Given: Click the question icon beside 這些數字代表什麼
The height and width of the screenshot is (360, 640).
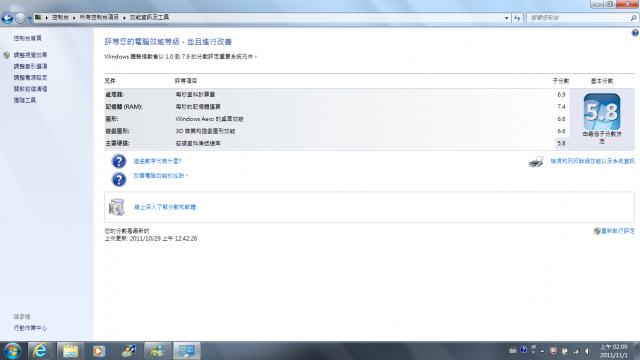Looking at the screenshot, I should [x=119, y=161].
